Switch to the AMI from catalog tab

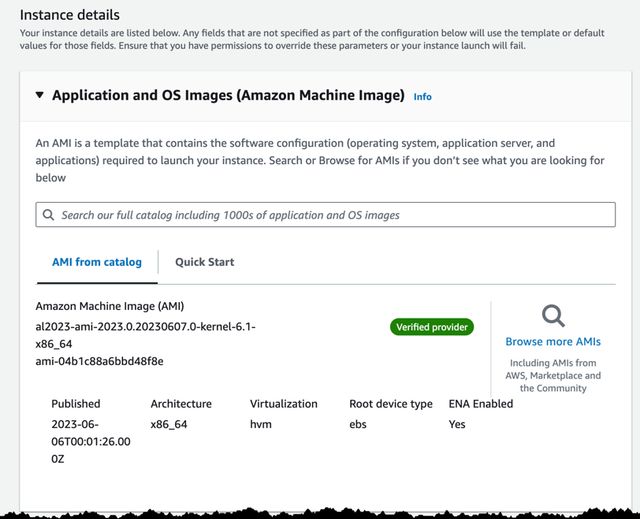click(97, 262)
